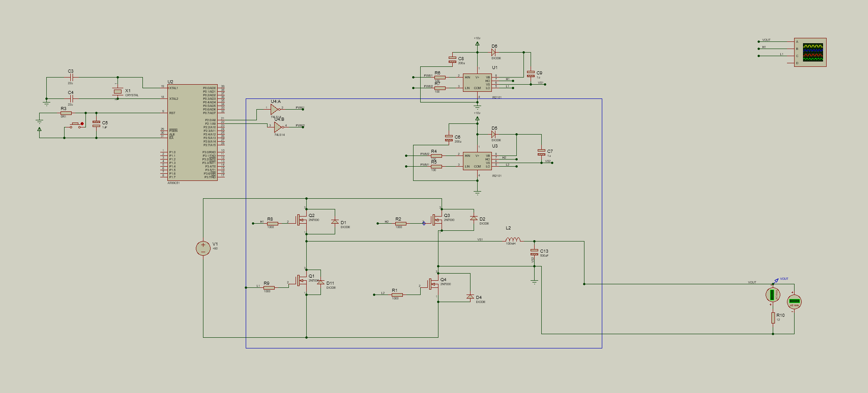
Task: Click the ground symbol under C13
Action: [x=534, y=282]
